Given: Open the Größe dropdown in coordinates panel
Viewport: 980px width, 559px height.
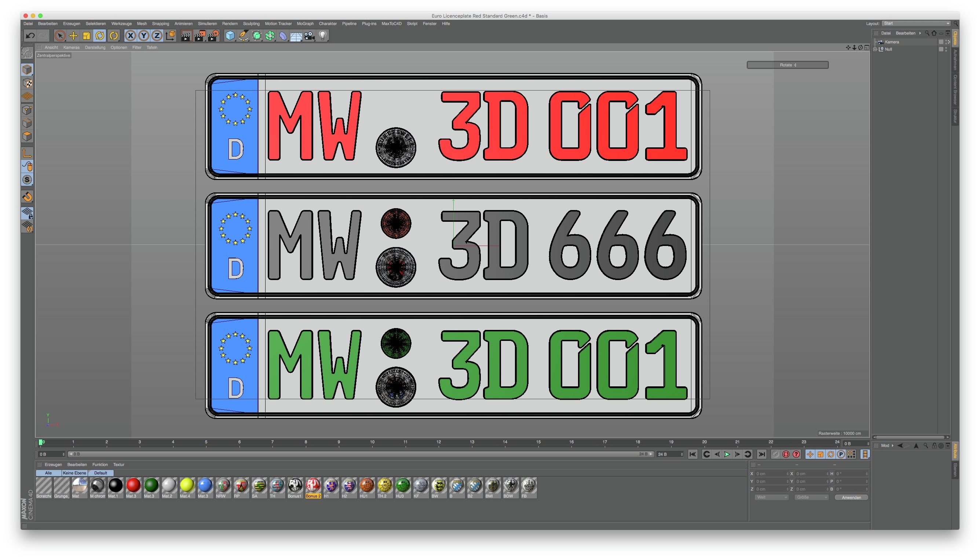Looking at the screenshot, I should (811, 497).
